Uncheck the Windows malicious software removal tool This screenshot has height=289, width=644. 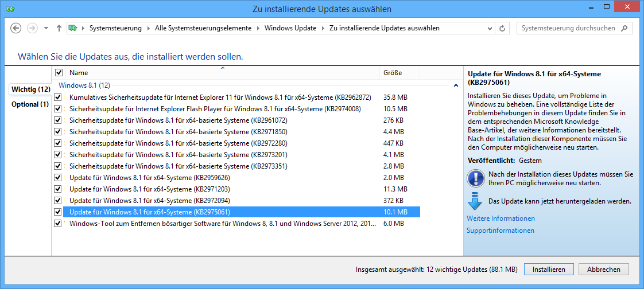58,224
